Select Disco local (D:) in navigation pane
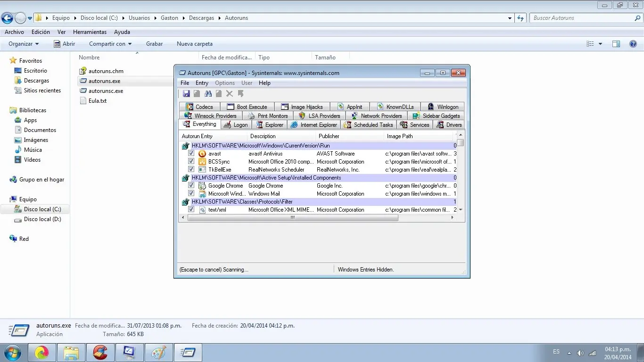The width and height of the screenshot is (644, 362). pos(42,219)
